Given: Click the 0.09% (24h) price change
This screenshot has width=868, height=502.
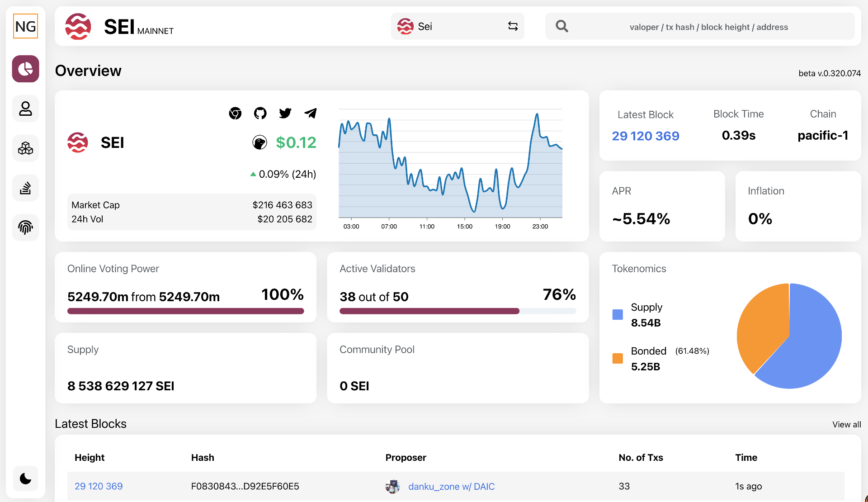Looking at the screenshot, I should (x=283, y=174).
